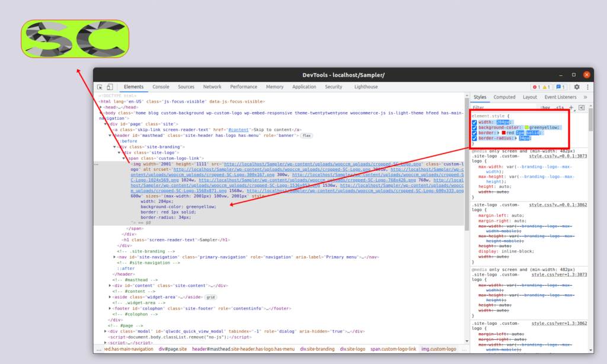Image resolution: width=607 pixels, height=364 pixels.
Task: Expand the head element node
Action: coord(101,107)
